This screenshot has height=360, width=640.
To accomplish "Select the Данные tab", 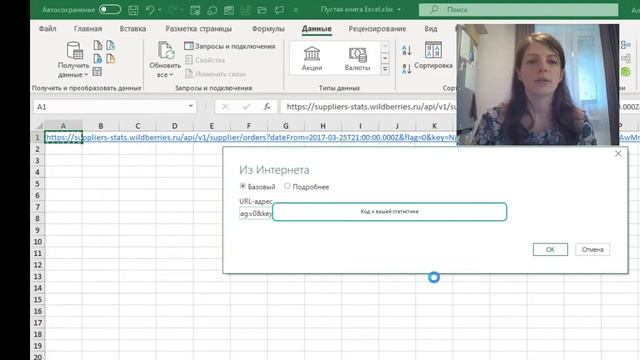I will click(x=317, y=29).
